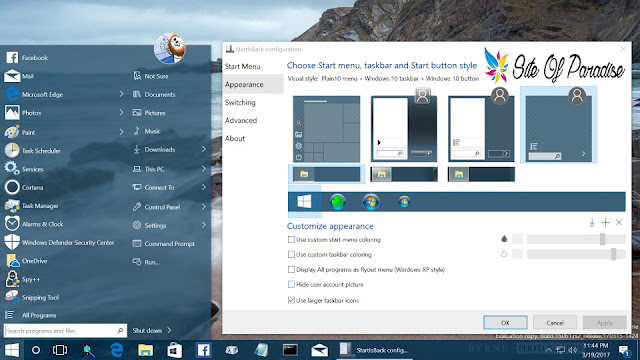
Task: Expand Paint jump list arrow
Action: (121, 132)
